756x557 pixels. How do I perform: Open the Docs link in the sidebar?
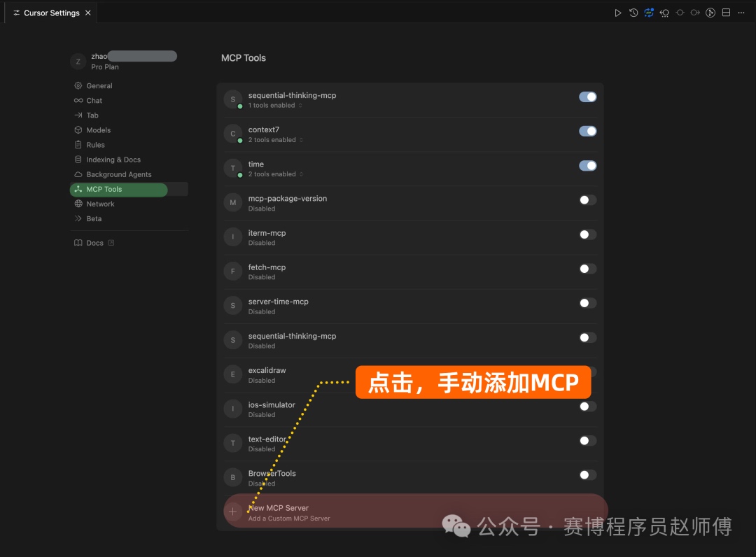[94, 243]
